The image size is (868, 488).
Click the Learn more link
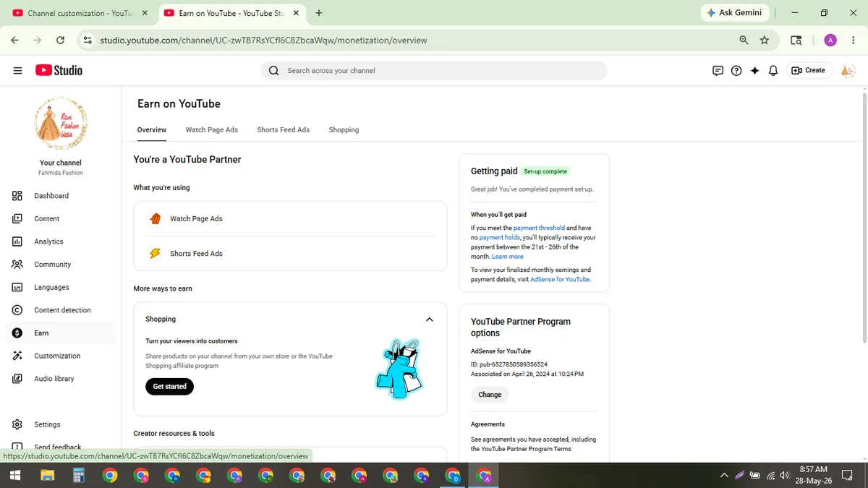tap(508, 257)
